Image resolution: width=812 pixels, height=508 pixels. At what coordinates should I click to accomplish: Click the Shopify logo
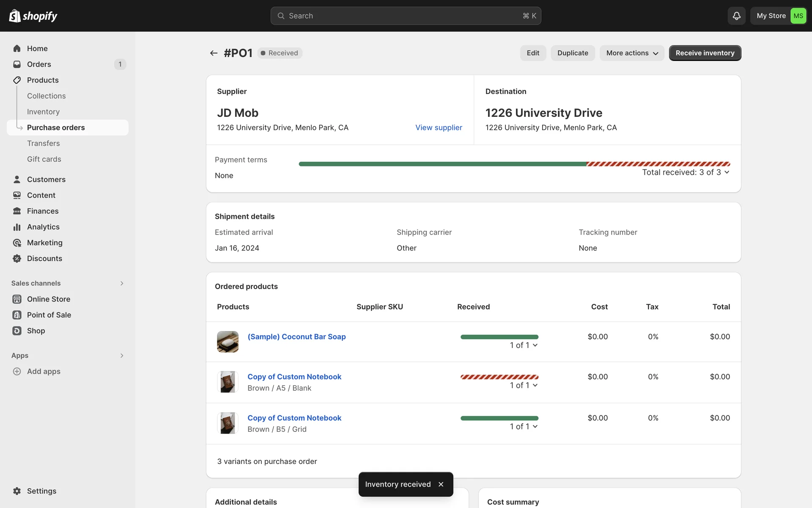pyautogui.click(x=33, y=16)
